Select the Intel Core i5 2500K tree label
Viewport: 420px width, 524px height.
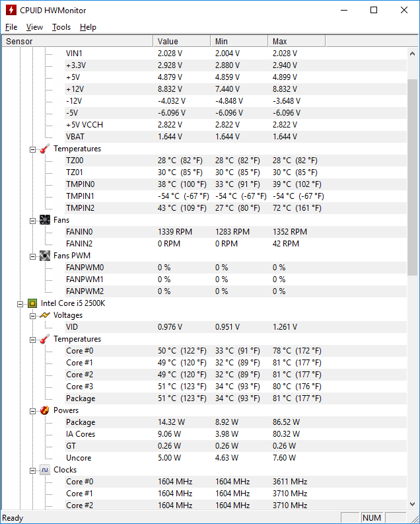click(73, 303)
